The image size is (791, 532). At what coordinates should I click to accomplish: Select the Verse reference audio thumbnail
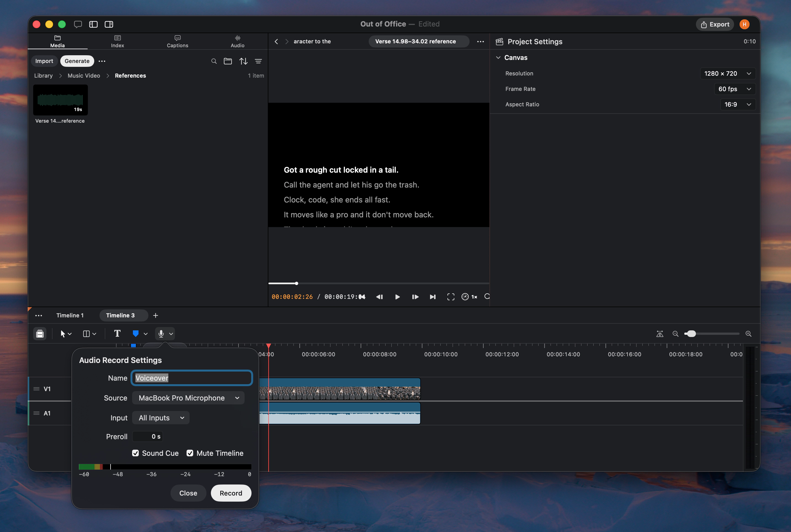tap(61, 100)
